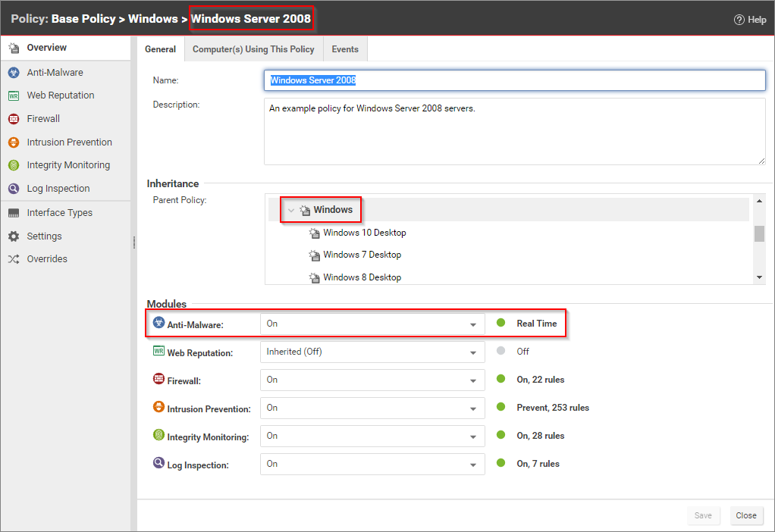
Task: Select the Firewall icon in sidebar
Action: click(13, 119)
